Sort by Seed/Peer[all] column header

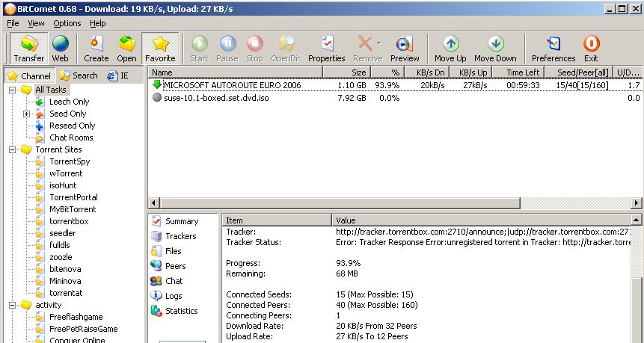579,72
